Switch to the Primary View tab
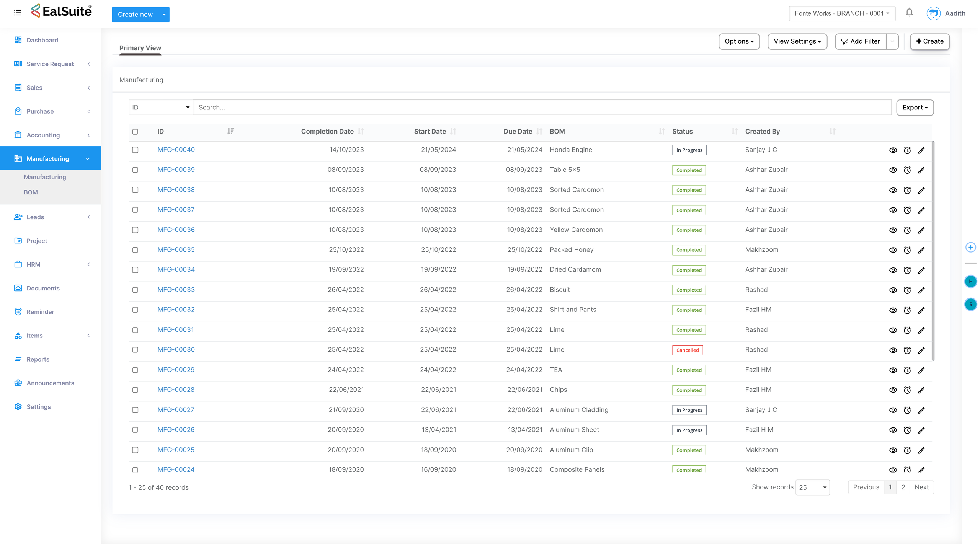The image size is (980, 551). click(140, 48)
